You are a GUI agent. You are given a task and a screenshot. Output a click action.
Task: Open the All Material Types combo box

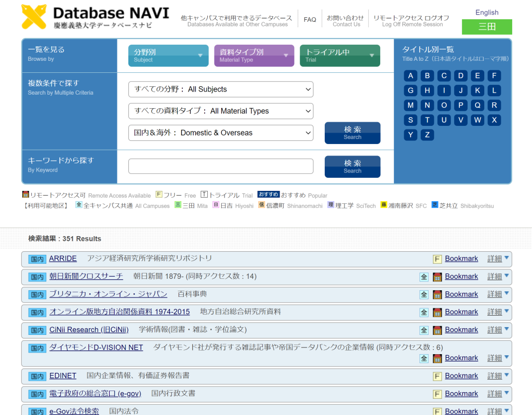click(221, 111)
